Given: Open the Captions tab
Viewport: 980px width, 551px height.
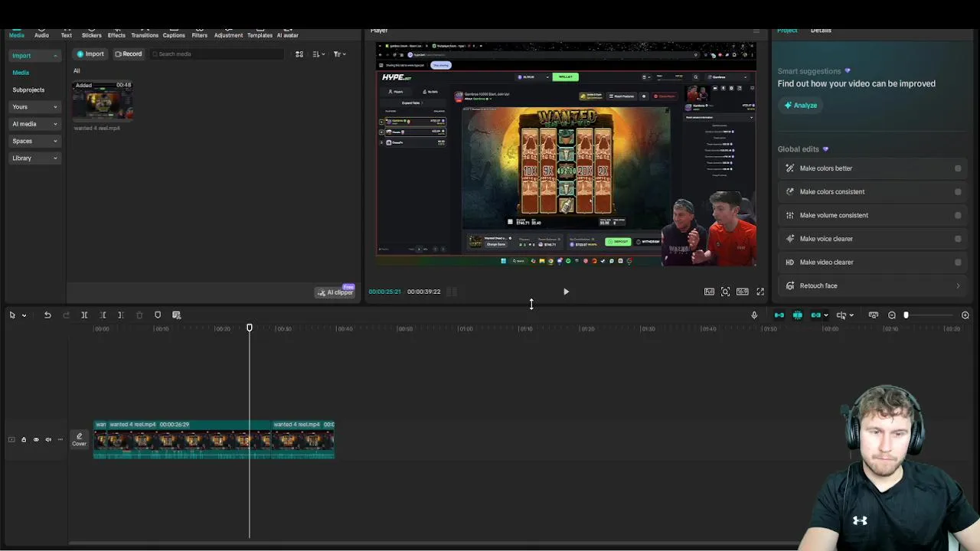Looking at the screenshot, I should (x=174, y=34).
